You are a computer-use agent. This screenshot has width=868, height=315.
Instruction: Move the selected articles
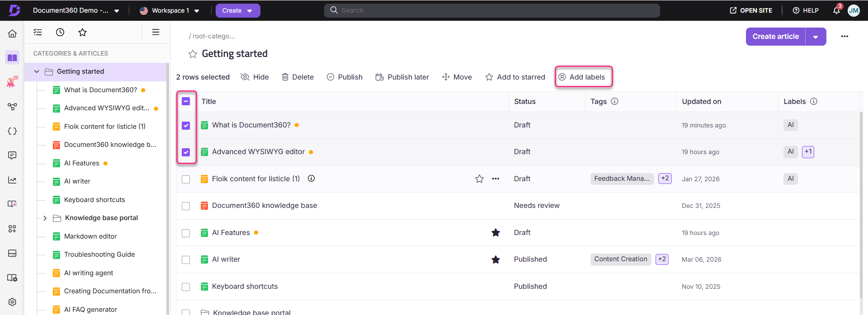click(457, 77)
